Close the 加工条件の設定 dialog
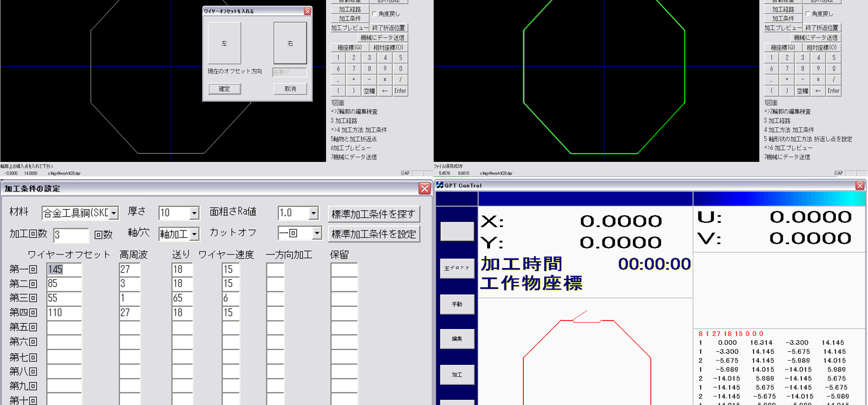The height and width of the screenshot is (405, 868). pos(425,188)
